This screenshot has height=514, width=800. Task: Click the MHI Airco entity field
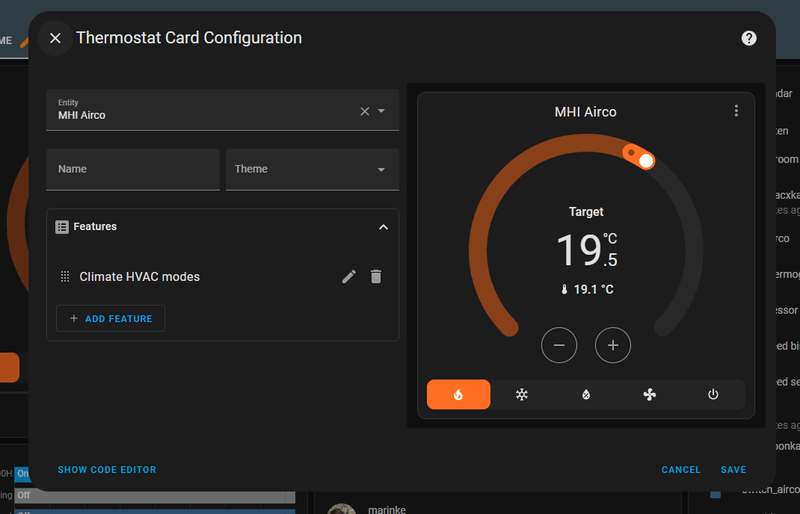coord(222,110)
